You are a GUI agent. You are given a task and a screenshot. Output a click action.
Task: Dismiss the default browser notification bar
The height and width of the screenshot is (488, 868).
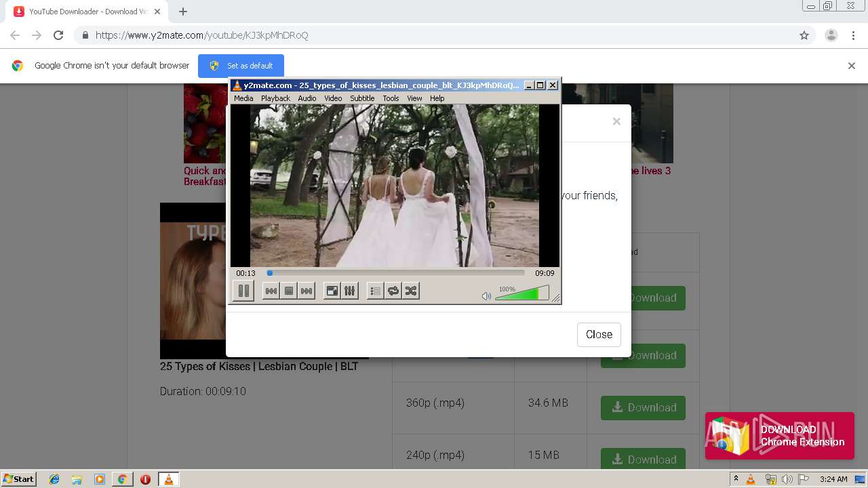click(x=852, y=66)
